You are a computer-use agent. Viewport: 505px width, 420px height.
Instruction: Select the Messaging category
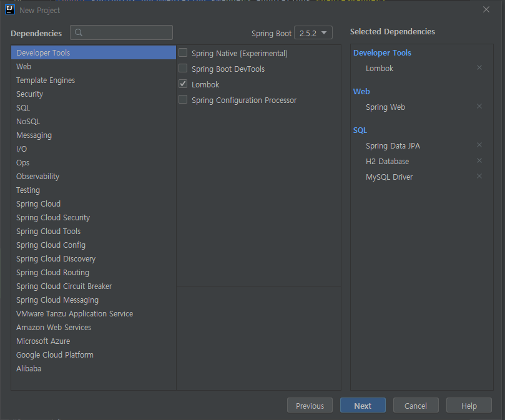click(x=94, y=135)
